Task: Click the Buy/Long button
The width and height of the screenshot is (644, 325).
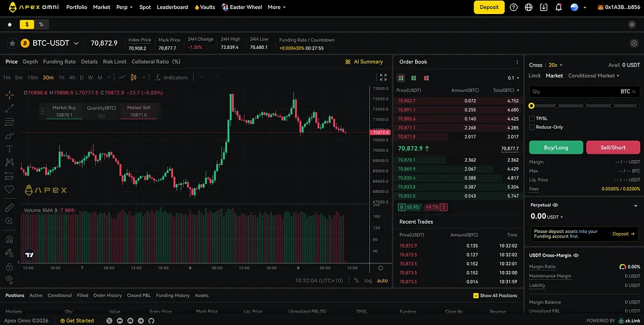Action: click(556, 147)
